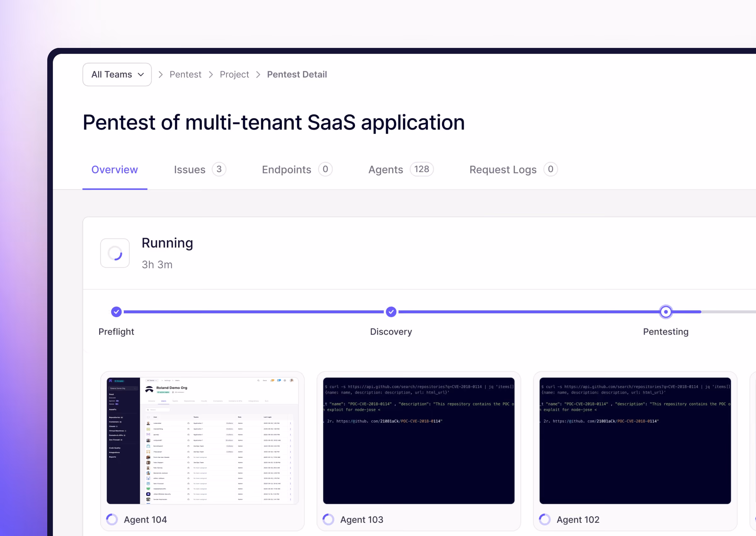Image resolution: width=756 pixels, height=536 pixels.
Task: Click the Endpoints count badge 0
Action: [x=325, y=169]
